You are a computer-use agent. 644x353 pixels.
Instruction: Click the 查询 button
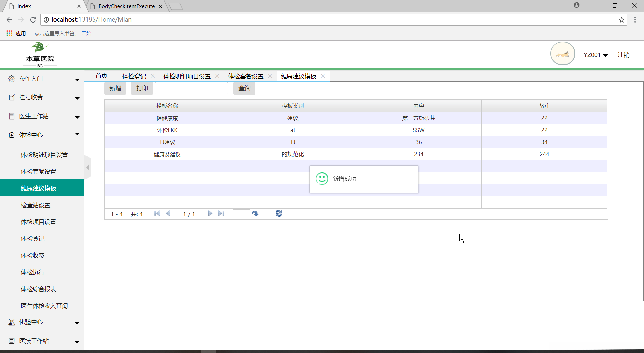(x=244, y=88)
